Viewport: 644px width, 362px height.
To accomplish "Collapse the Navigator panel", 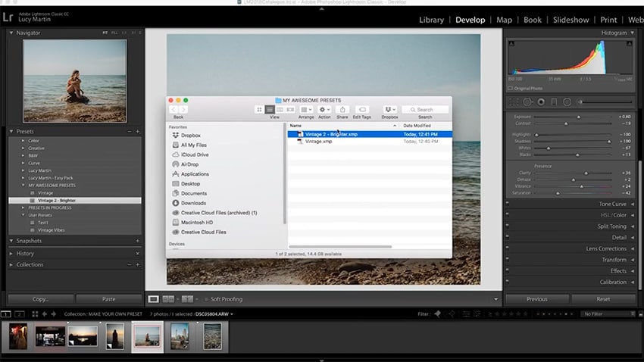I will pyautogui.click(x=11, y=33).
